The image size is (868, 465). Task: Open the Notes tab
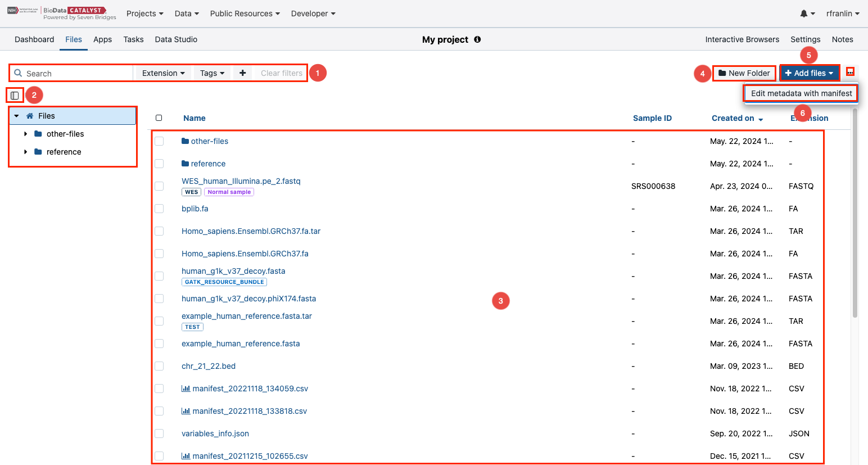pos(842,39)
